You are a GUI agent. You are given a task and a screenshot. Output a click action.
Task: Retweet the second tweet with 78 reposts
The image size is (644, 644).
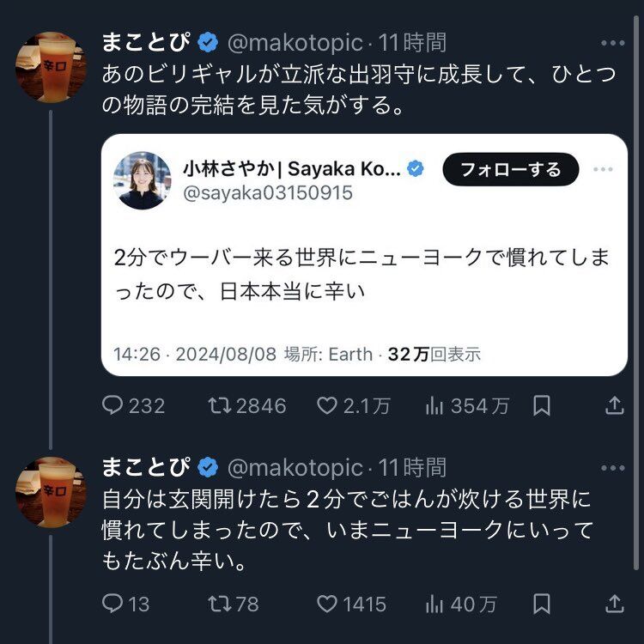[x=221, y=604]
